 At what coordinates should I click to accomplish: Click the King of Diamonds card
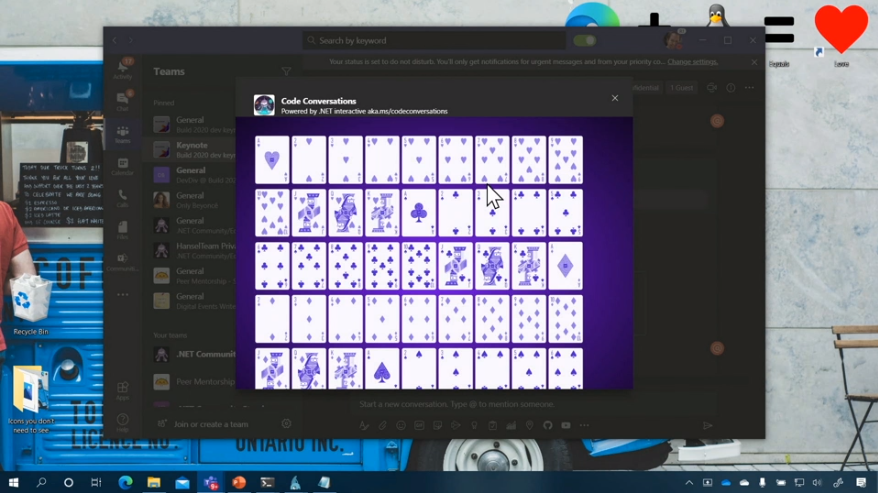(x=345, y=369)
